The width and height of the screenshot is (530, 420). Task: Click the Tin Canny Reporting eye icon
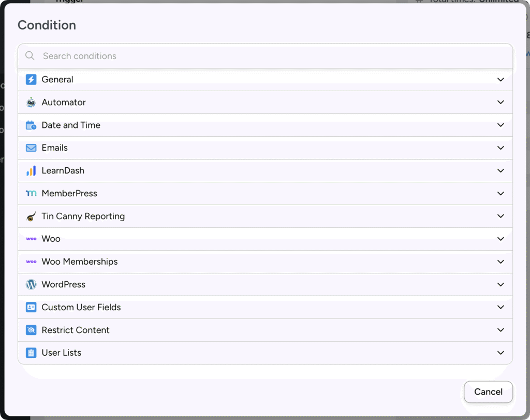[x=32, y=216]
